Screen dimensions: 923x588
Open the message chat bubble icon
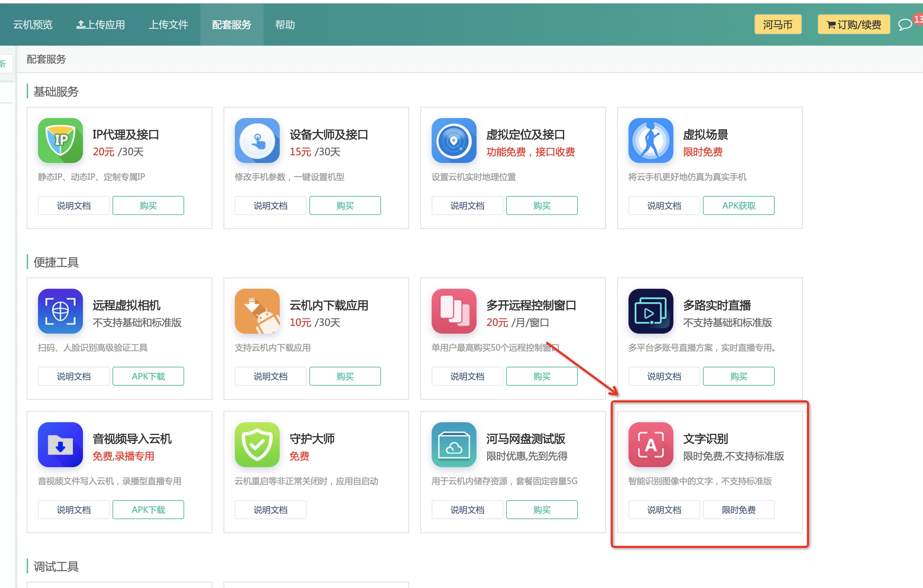[905, 24]
